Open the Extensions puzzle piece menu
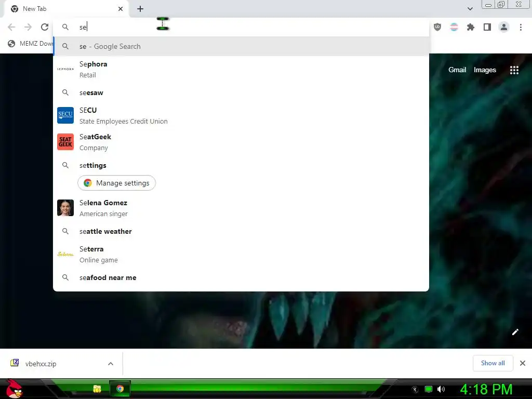The image size is (532, 399). click(471, 27)
